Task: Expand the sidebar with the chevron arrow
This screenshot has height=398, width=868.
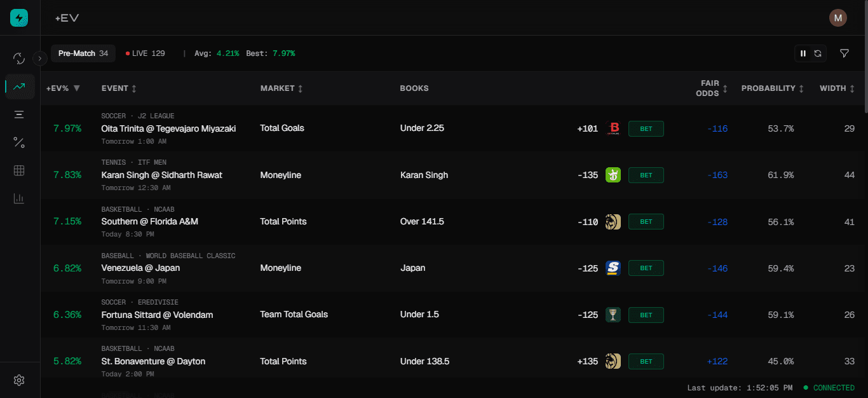Action: pyautogui.click(x=39, y=58)
